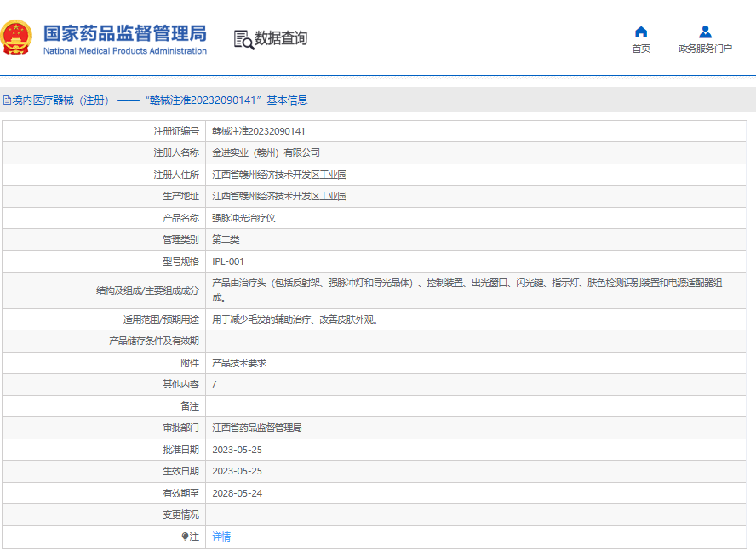Click National Medical Products Administration text
Viewport: 756px width, 557px height.
pos(125,51)
